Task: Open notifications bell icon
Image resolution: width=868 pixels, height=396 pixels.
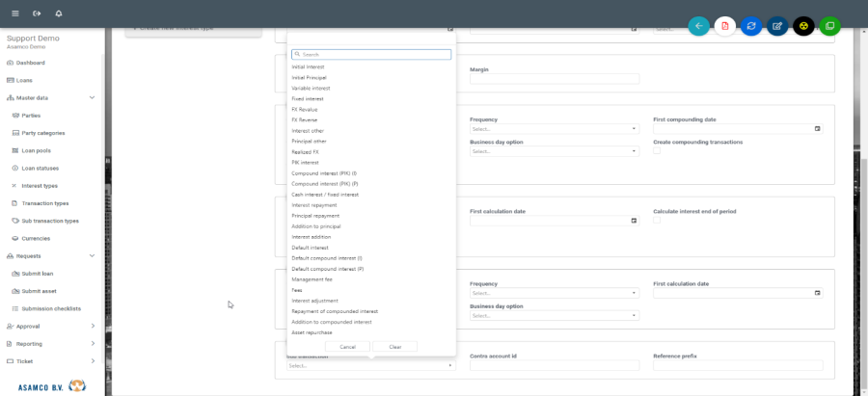Action: pyautogui.click(x=59, y=13)
